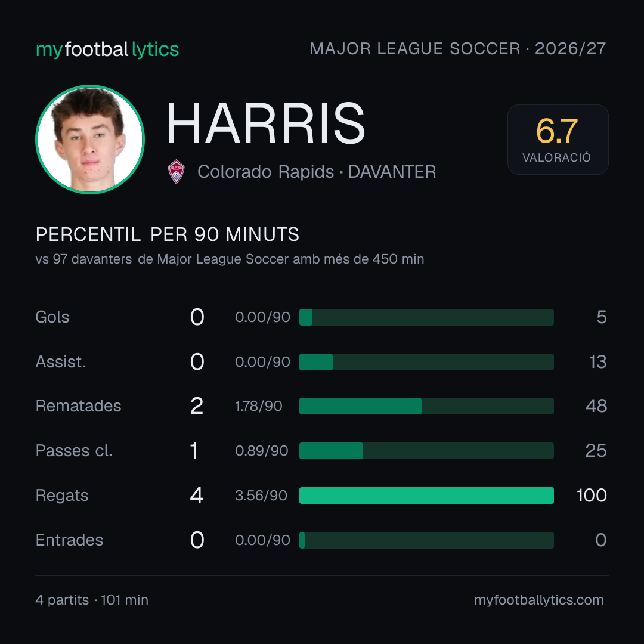Click the Gols percentile bar
The image size is (644, 644).
pos(426,317)
